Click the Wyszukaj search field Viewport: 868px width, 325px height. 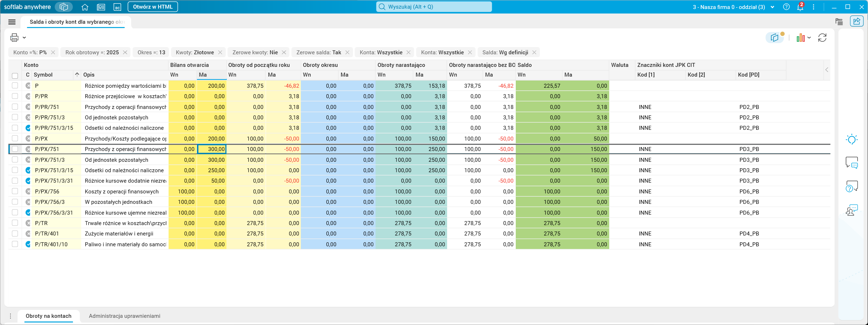pos(434,7)
